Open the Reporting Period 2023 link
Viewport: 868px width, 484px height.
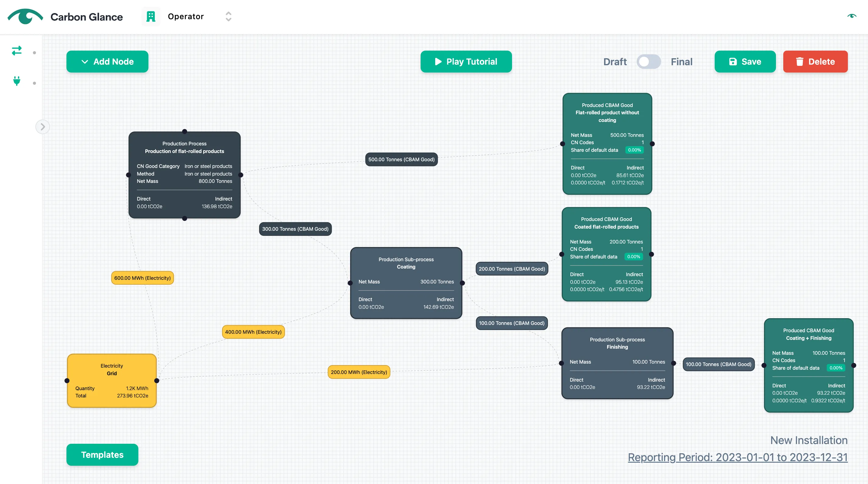click(x=738, y=457)
